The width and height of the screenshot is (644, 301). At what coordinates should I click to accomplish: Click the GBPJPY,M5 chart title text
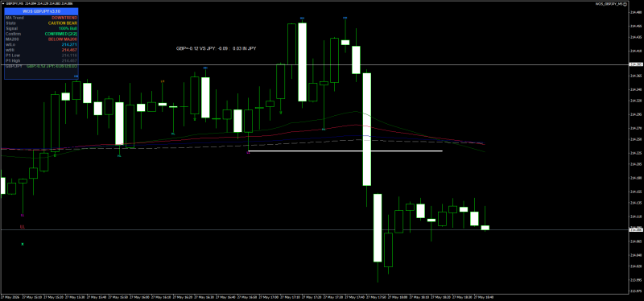click(14, 4)
